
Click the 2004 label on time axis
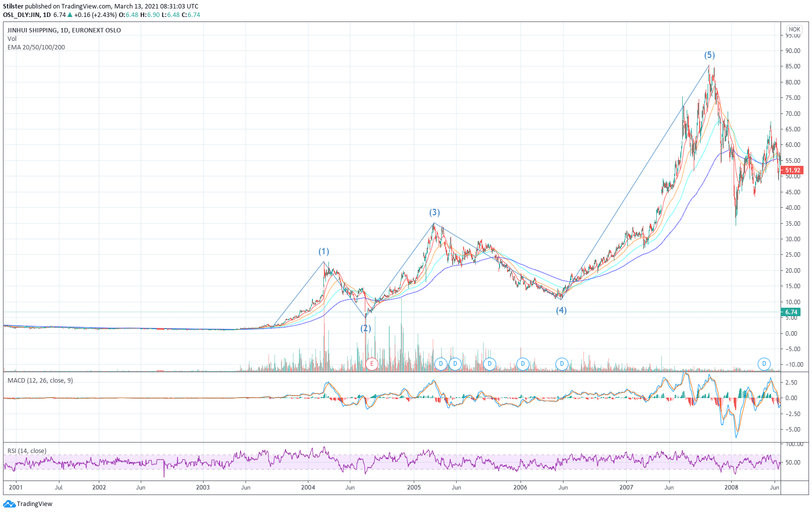click(x=308, y=487)
